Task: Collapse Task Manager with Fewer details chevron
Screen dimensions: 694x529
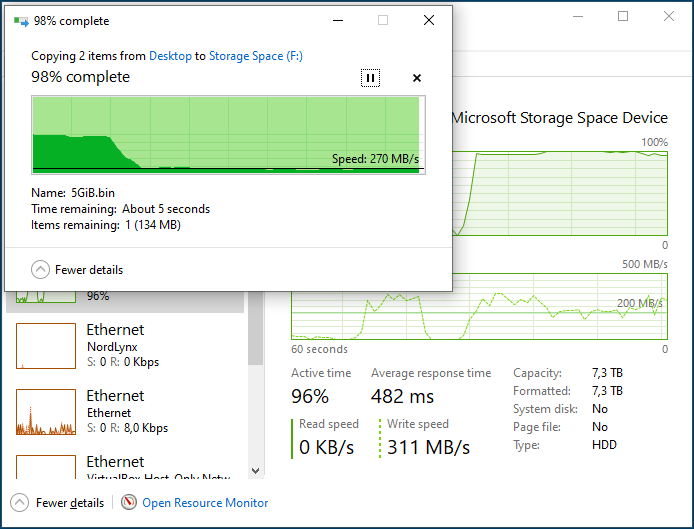Action: (x=19, y=503)
